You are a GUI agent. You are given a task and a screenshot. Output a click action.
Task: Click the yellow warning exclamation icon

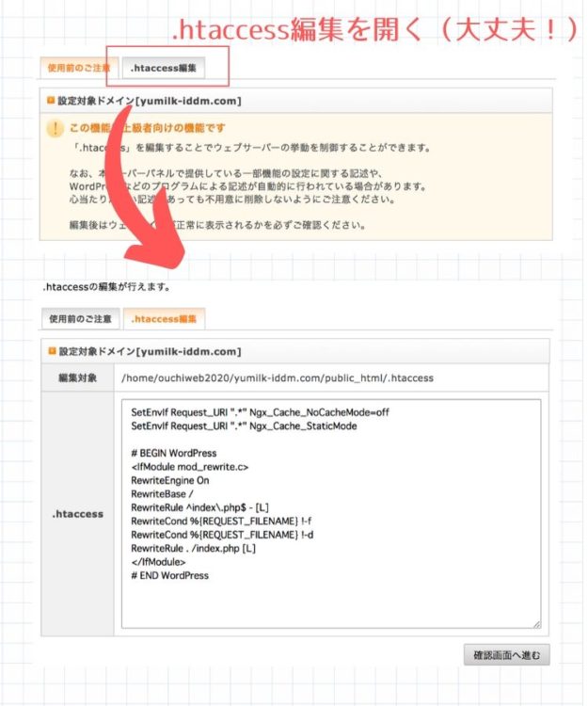pos(55,129)
